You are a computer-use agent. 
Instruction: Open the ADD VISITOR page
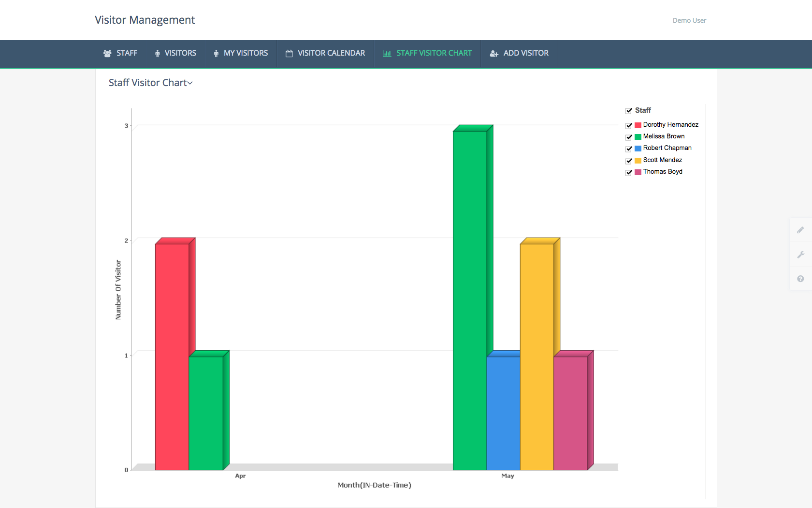coord(519,53)
